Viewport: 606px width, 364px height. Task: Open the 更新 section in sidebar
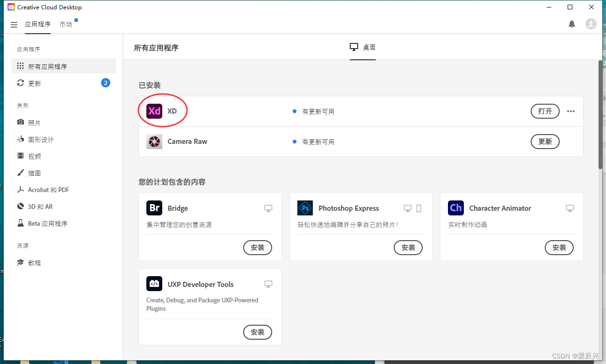[x=64, y=83]
